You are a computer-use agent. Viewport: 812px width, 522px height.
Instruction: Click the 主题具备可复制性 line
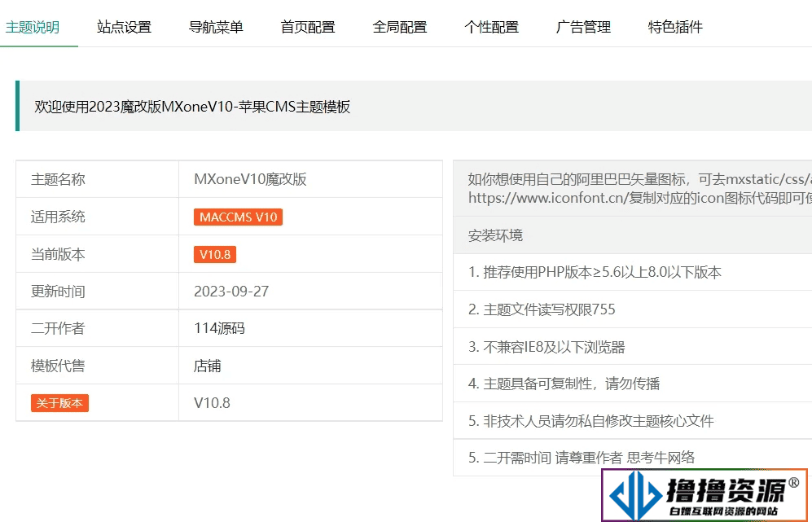point(564,384)
